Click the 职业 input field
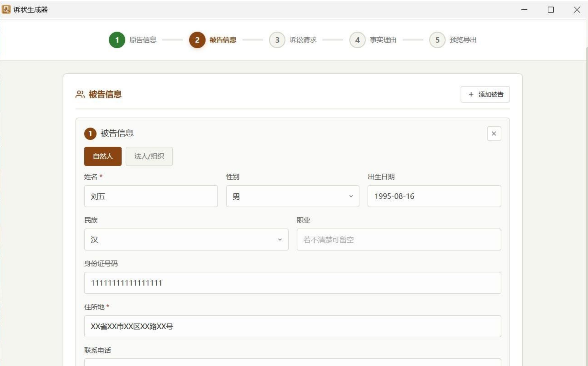Viewport: 588px width, 366px height. coord(399,240)
